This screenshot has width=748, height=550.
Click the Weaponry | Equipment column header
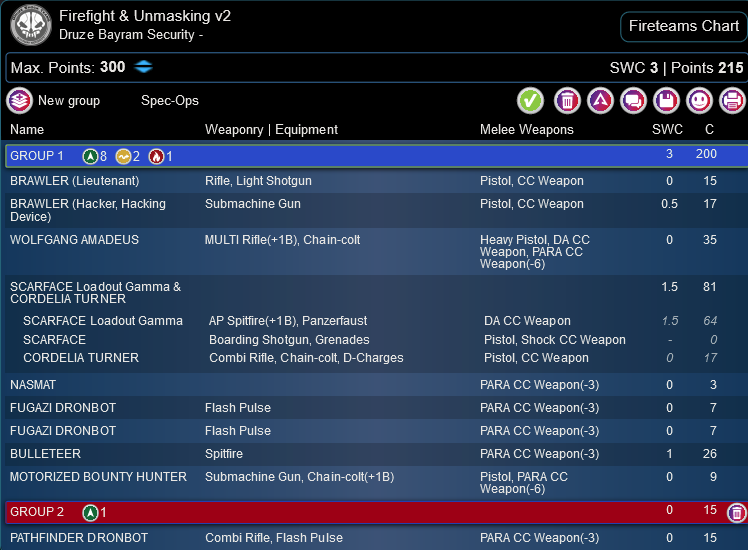[271, 130]
